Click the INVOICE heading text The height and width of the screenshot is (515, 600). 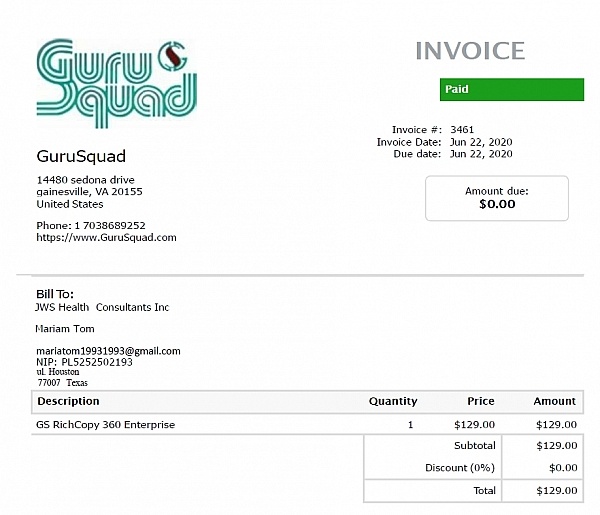pos(469,51)
